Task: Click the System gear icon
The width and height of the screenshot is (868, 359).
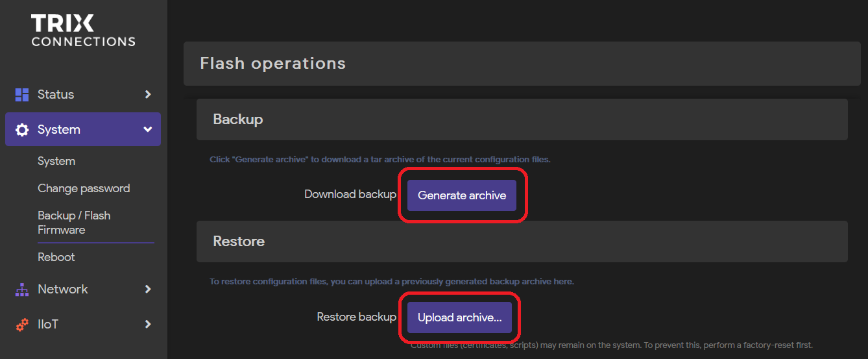Action: [x=22, y=130]
